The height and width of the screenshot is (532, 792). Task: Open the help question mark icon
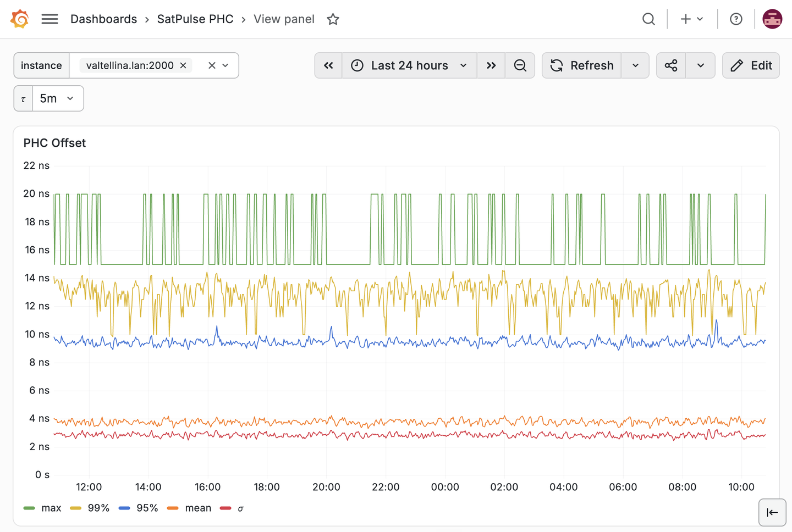click(736, 19)
